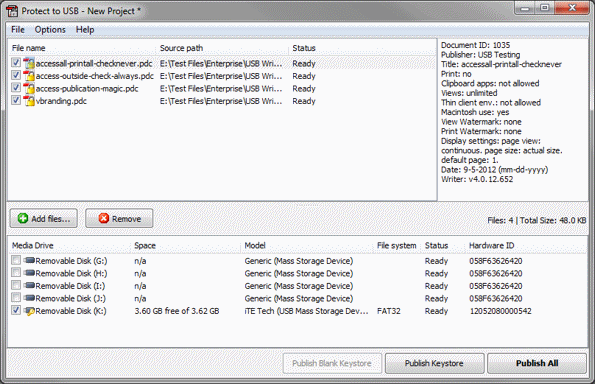The image size is (595, 384).
Task: Click the Writer: v4.0.12.652 line
Action: [x=477, y=179]
